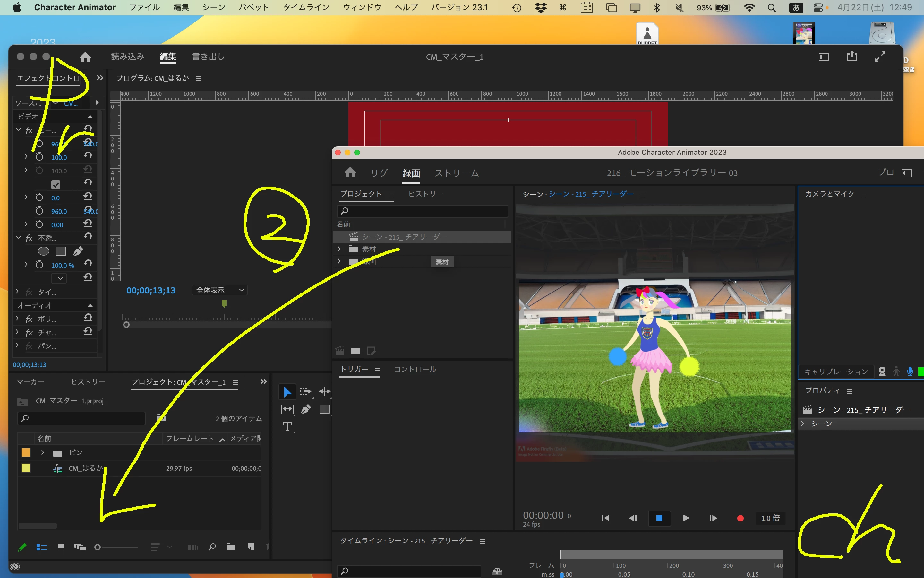Open the 全体表示 zoom level dropdown
Screen dimensions: 924x578
point(219,290)
